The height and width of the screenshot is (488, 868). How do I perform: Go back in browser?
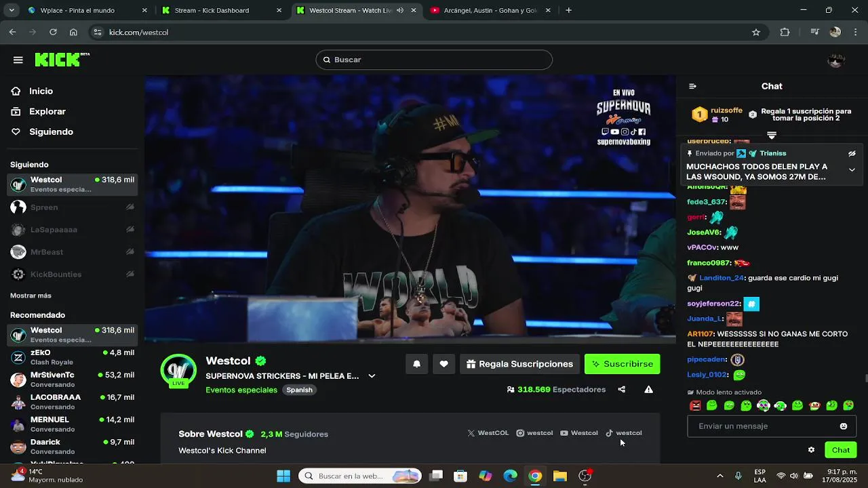coord(12,32)
